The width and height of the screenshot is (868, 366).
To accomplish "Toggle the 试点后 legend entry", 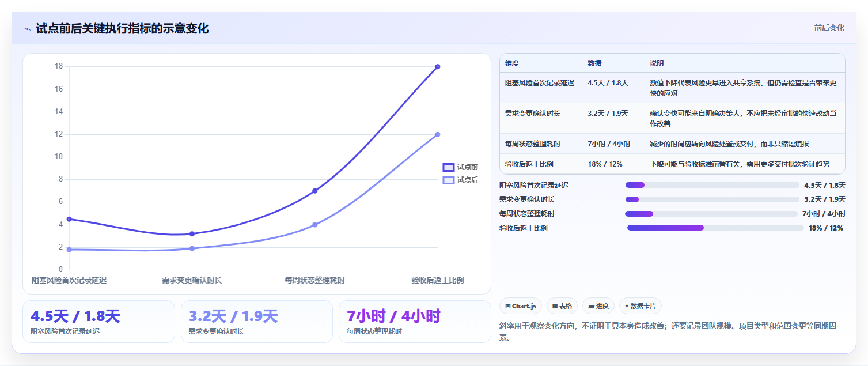I will pyautogui.click(x=460, y=180).
